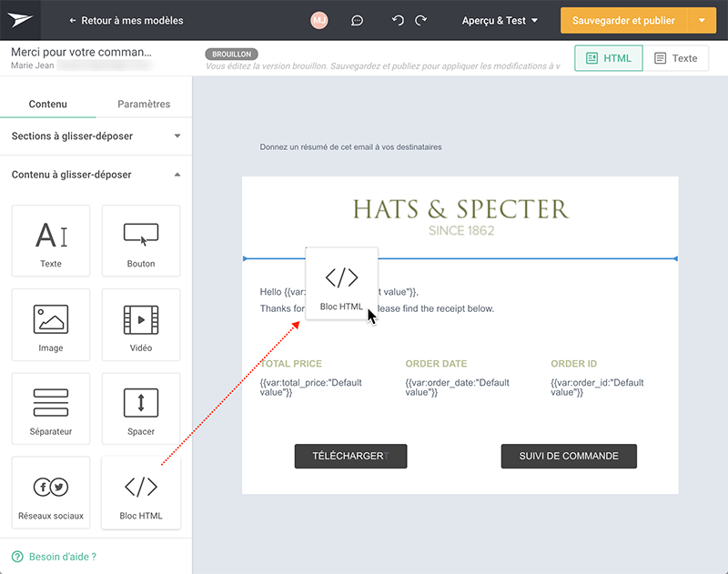Undo the last change

[398, 20]
